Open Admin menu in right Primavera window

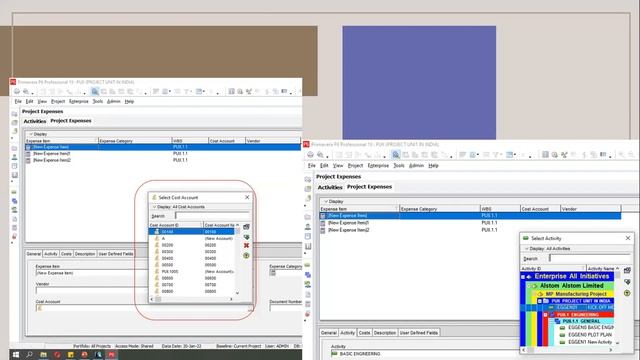click(416, 166)
